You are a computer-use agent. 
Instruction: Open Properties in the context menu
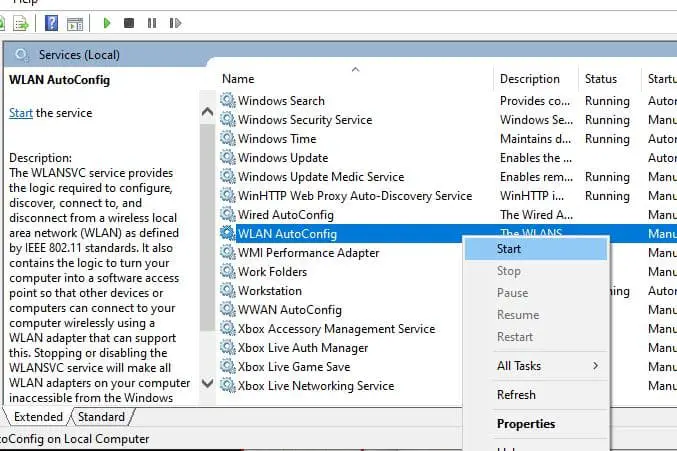(526, 424)
